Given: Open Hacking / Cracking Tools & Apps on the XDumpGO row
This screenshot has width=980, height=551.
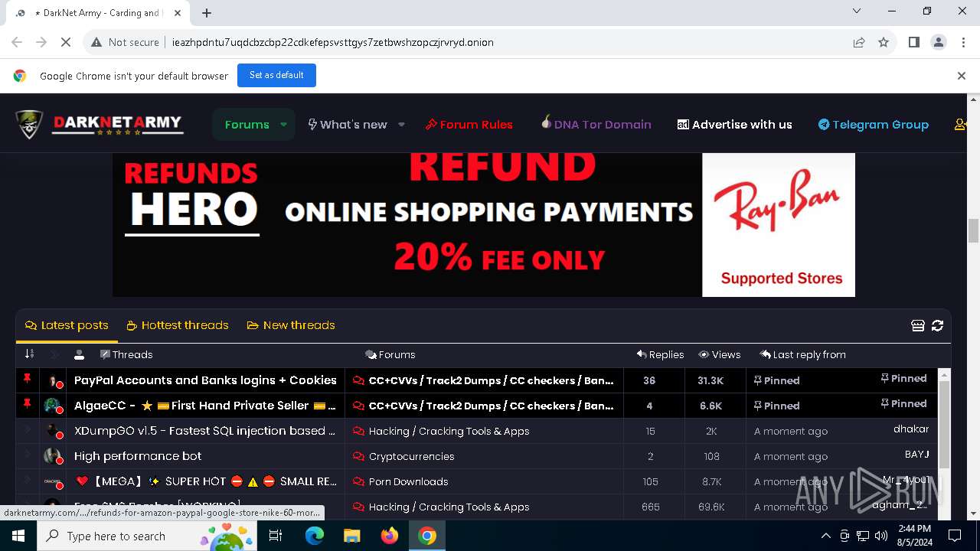Looking at the screenshot, I should click(x=449, y=431).
